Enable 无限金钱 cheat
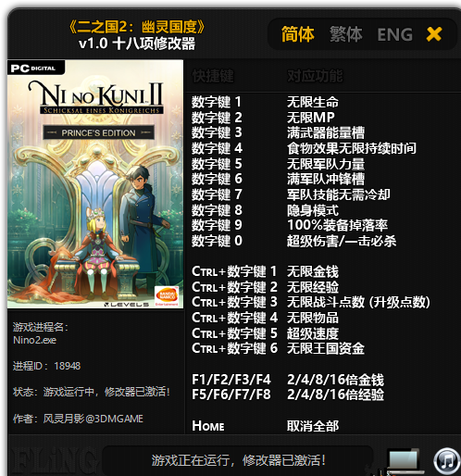This screenshot has height=476, width=461. coord(313,272)
